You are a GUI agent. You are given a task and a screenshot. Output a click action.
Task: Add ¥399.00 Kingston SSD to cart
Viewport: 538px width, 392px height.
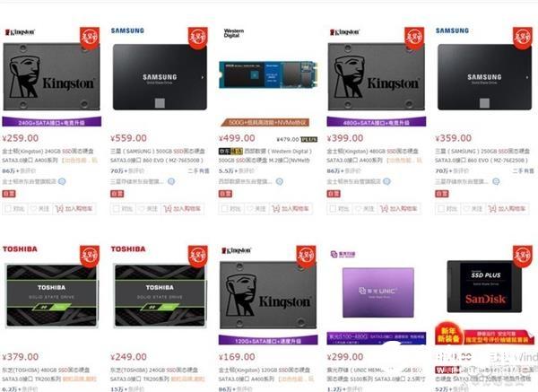[399, 209]
